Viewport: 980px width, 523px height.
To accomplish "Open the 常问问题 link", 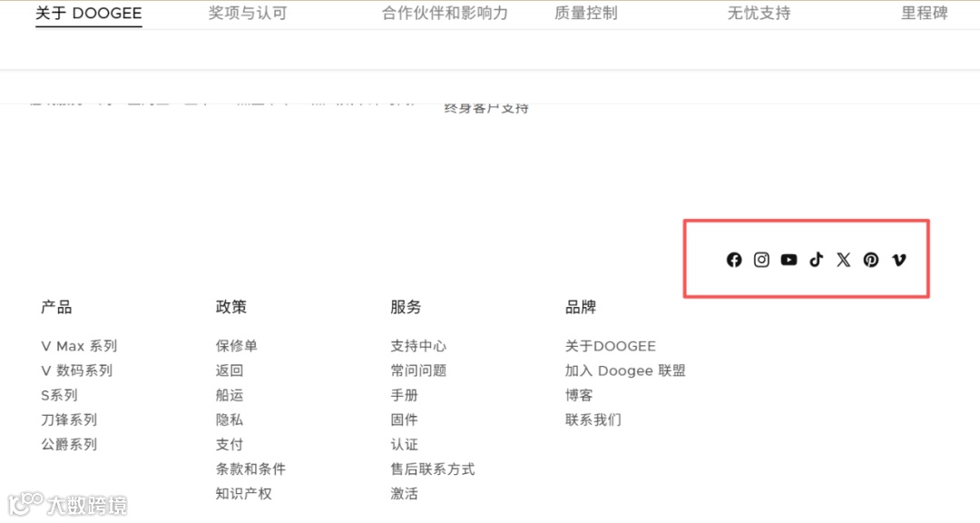I will tap(418, 370).
